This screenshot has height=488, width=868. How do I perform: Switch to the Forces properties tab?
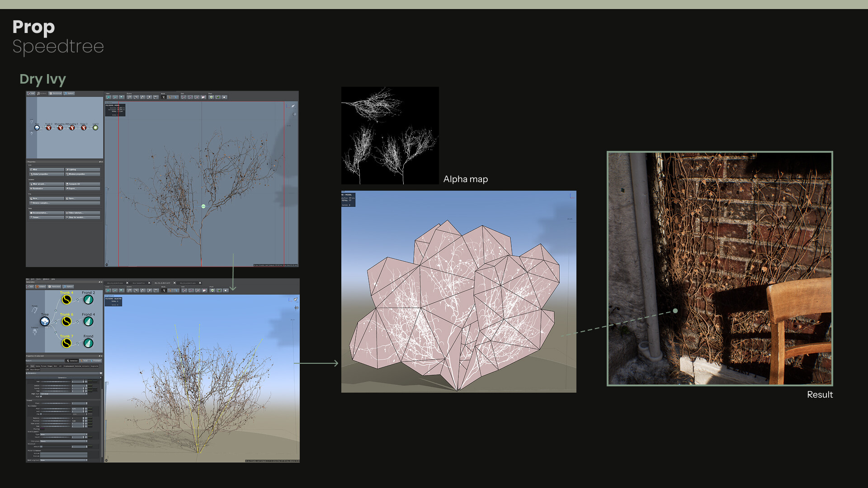pos(44,366)
